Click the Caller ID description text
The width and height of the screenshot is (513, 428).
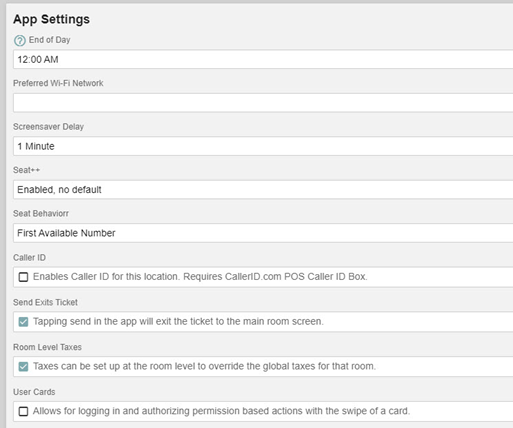coord(200,277)
